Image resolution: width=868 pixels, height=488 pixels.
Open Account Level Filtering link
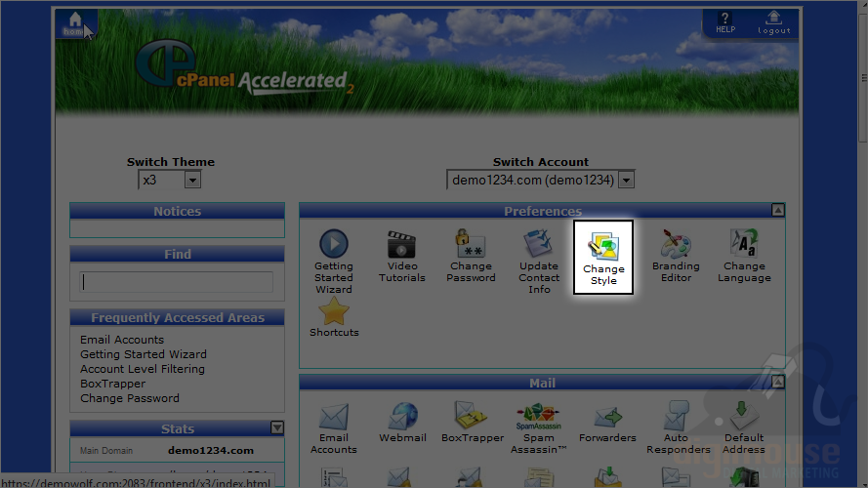(143, 369)
